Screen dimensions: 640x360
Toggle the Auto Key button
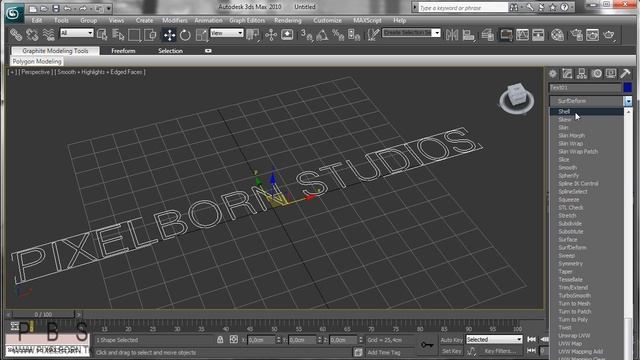[x=451, y=340]
